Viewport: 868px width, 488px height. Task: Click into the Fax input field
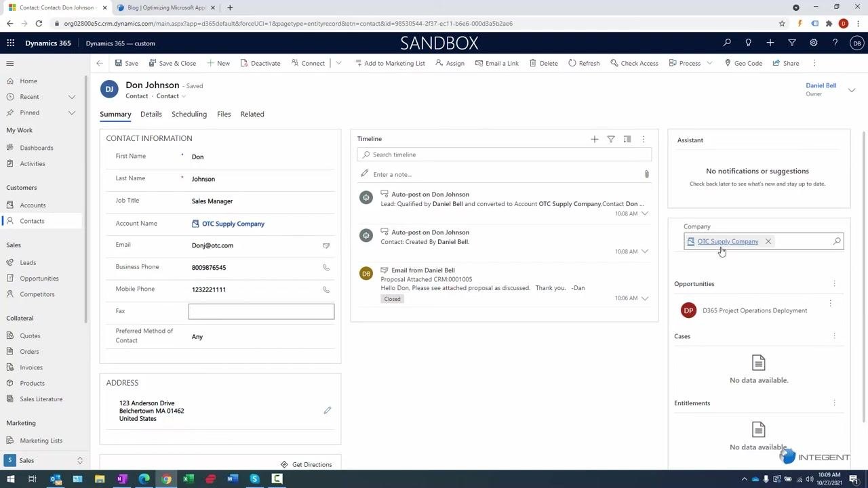[261, 311]
